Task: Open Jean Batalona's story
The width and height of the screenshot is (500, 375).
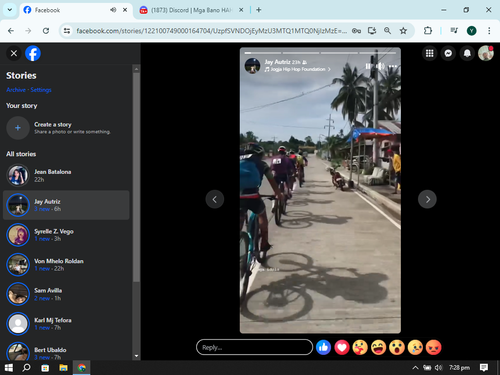Action: click(x=66, y=175)
